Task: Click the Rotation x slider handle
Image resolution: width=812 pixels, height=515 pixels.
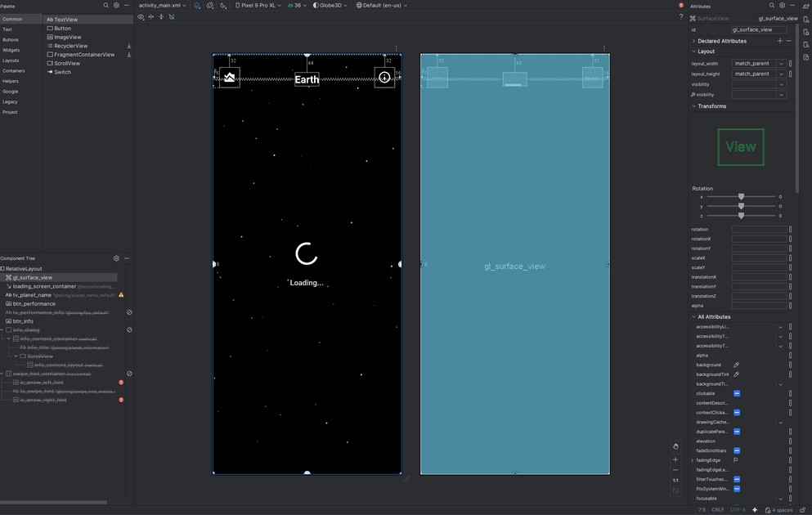Action: 741,197
